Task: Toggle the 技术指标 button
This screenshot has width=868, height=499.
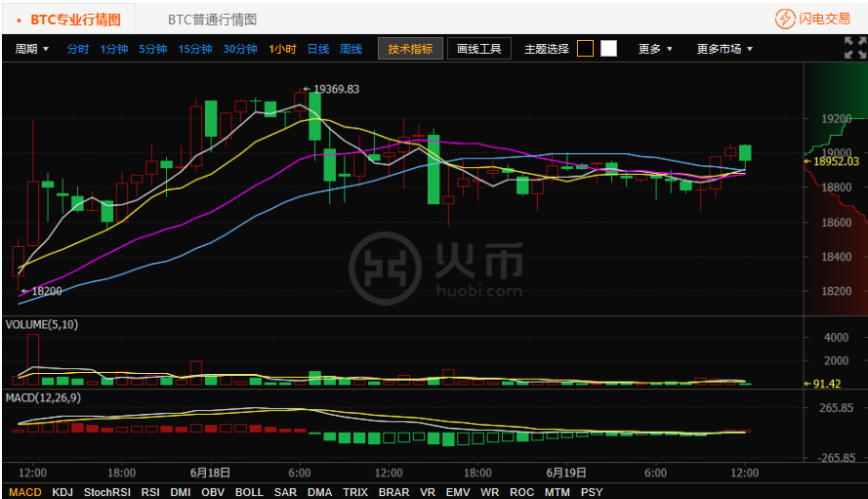Action: click(410, 49)
